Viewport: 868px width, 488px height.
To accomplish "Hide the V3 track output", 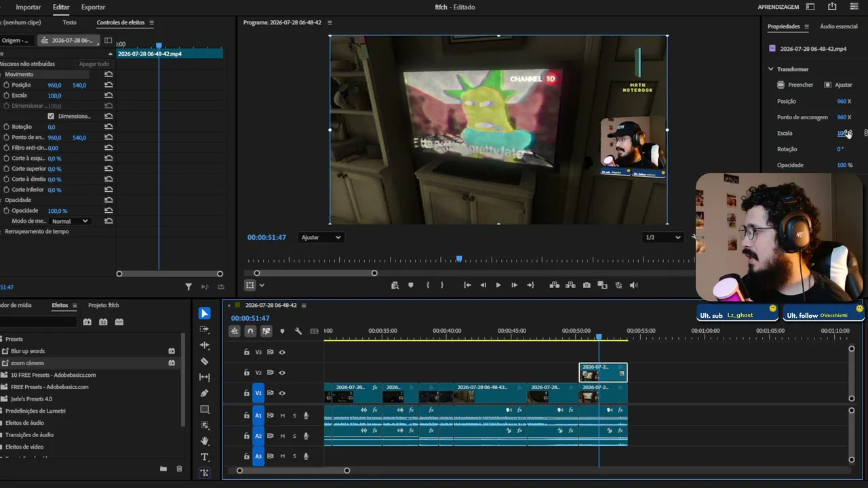I will tap(282, 352).
